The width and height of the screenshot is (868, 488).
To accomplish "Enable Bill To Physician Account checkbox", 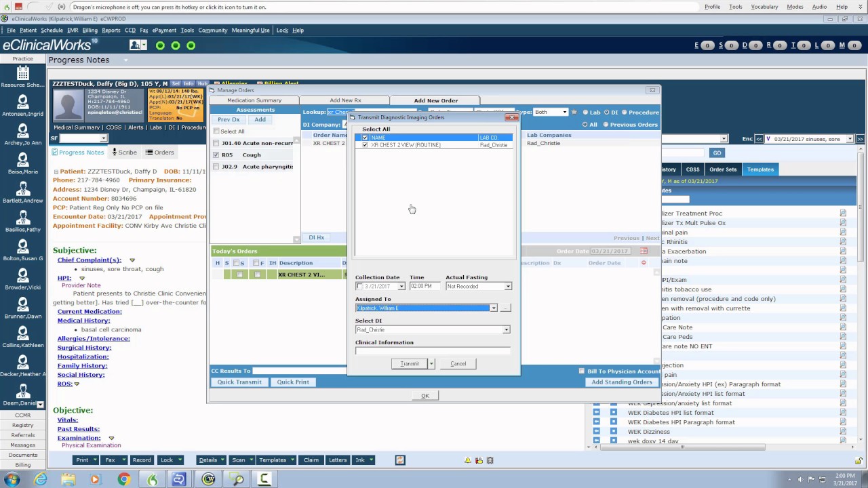I will point(581,371).
